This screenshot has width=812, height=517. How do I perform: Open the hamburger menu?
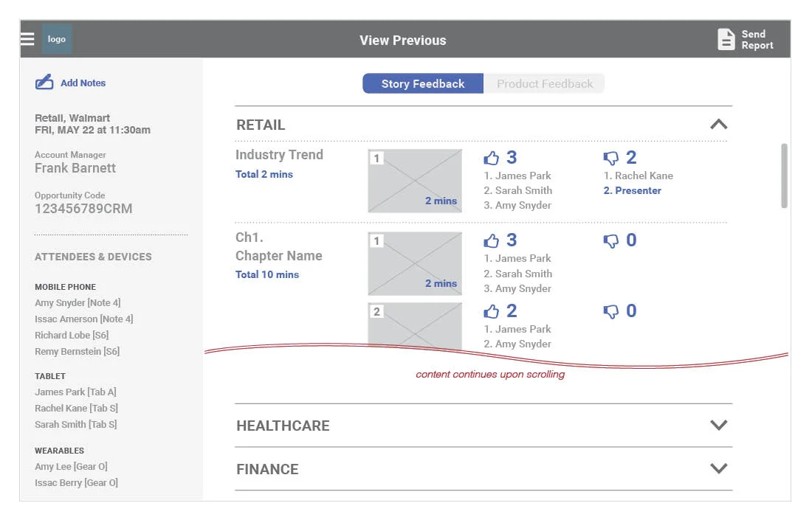tap(27, 39)
